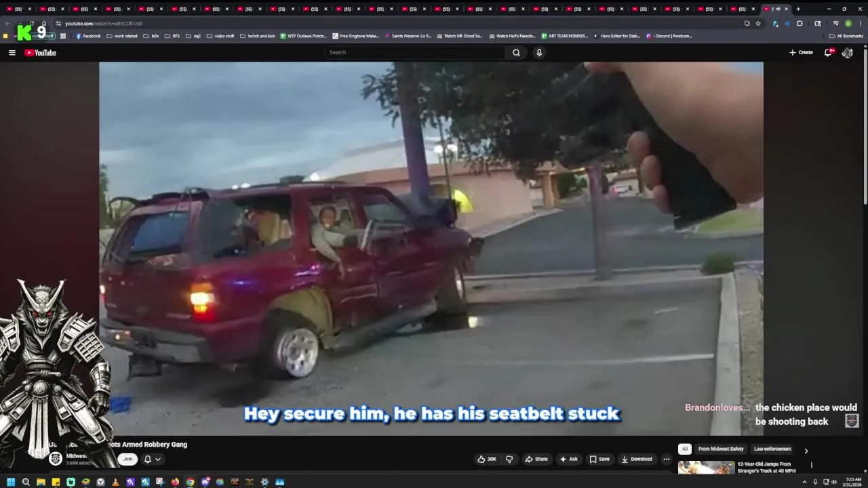Like the video with thumbs up
Viewport: 868px width, 488px height.
tap(487, 459)
